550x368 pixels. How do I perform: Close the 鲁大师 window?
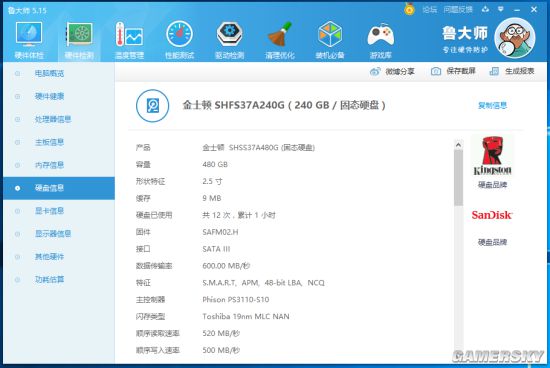pos(534,9)
